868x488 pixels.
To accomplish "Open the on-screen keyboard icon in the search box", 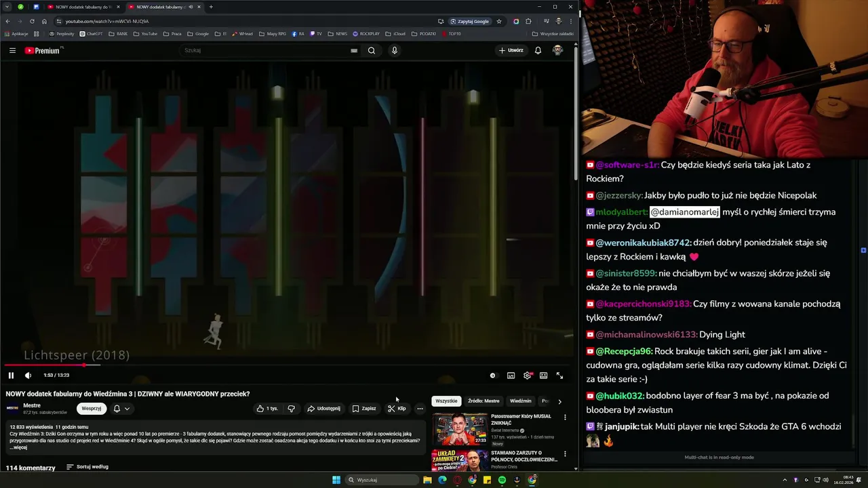I will click(354, 50).
